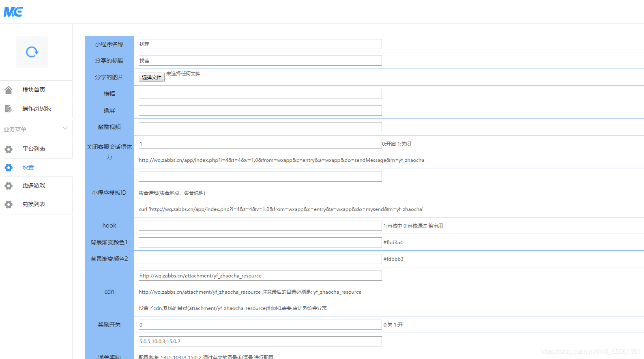Open the 操作员权限 menu item

(36, 108)
